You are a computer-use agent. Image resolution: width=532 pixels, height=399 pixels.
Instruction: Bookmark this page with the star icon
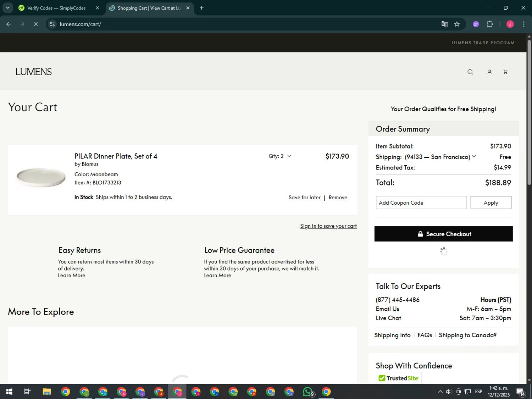(x=457, y=24)
